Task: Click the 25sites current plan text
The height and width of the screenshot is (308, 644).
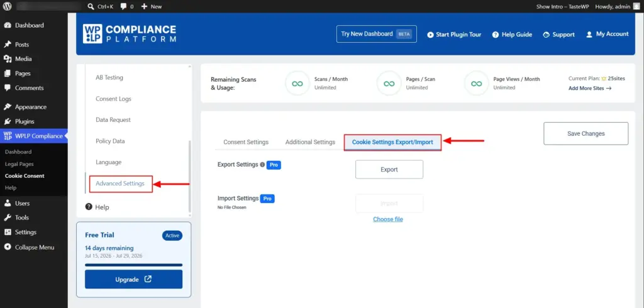Action: click(x=616, y=79)
